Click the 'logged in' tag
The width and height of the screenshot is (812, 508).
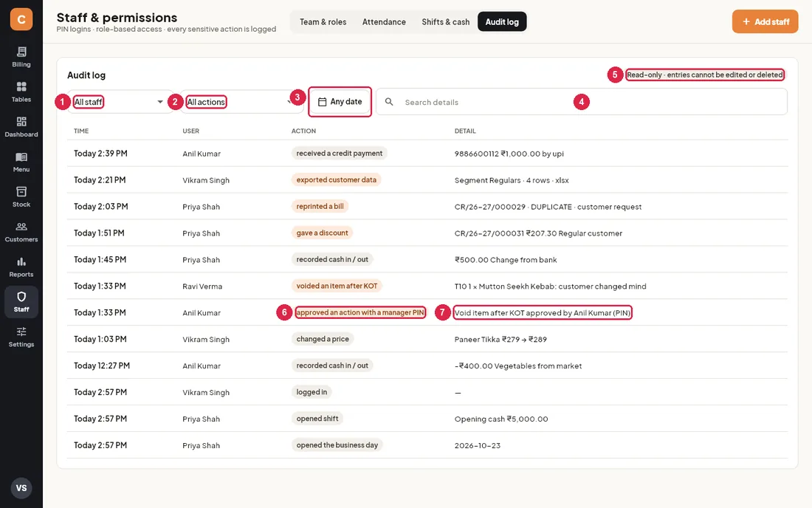coord(312,392)
